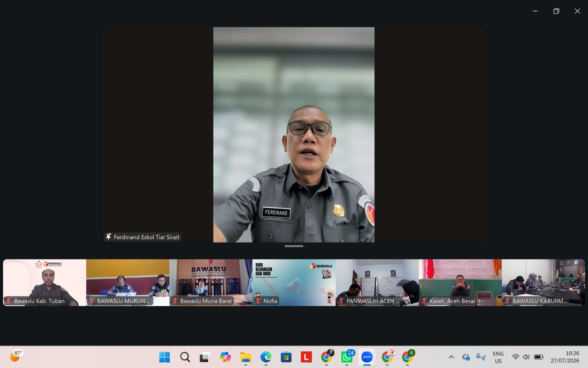Click muted mic icon on Kasek_Aceh Besar

(424, 301)
